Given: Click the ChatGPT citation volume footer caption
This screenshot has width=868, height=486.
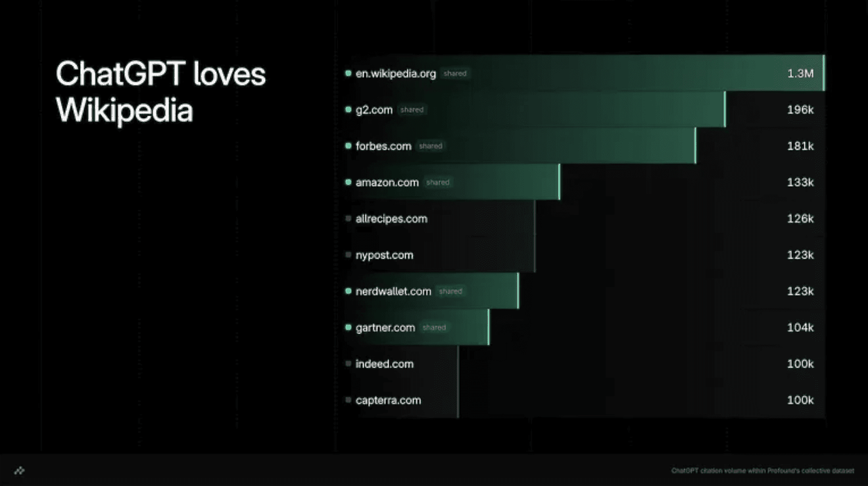Looking at the screenshot, I should pos(763,470).
